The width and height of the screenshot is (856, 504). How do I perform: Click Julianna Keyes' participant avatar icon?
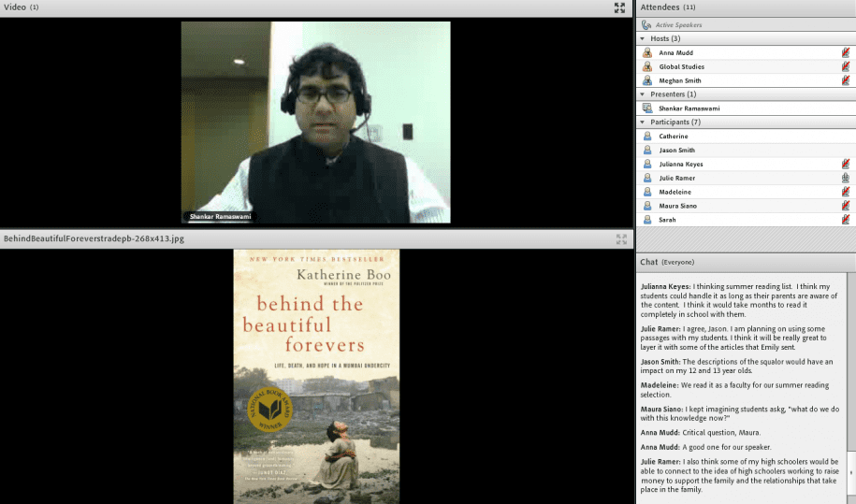pos(647,164)
